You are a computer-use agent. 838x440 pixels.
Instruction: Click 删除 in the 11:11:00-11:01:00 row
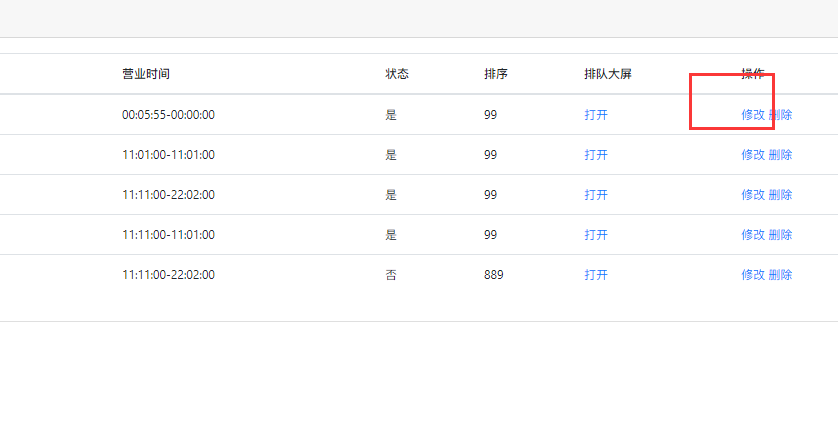coord(780,235)
